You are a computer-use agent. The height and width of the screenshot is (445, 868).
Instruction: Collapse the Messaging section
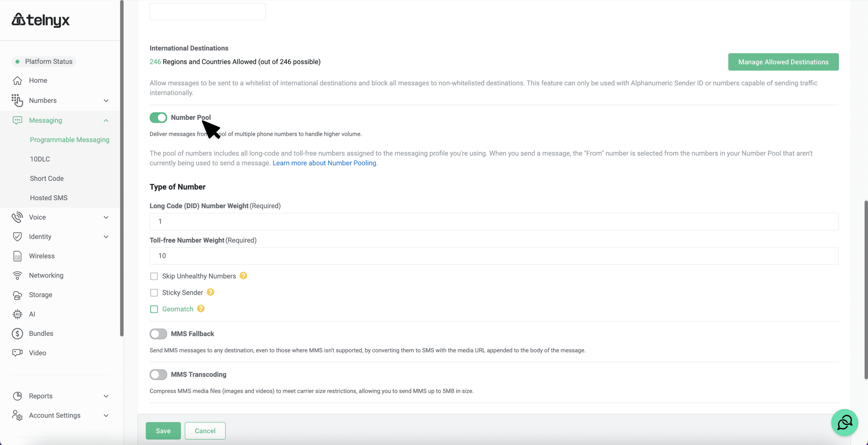(106, 120)
